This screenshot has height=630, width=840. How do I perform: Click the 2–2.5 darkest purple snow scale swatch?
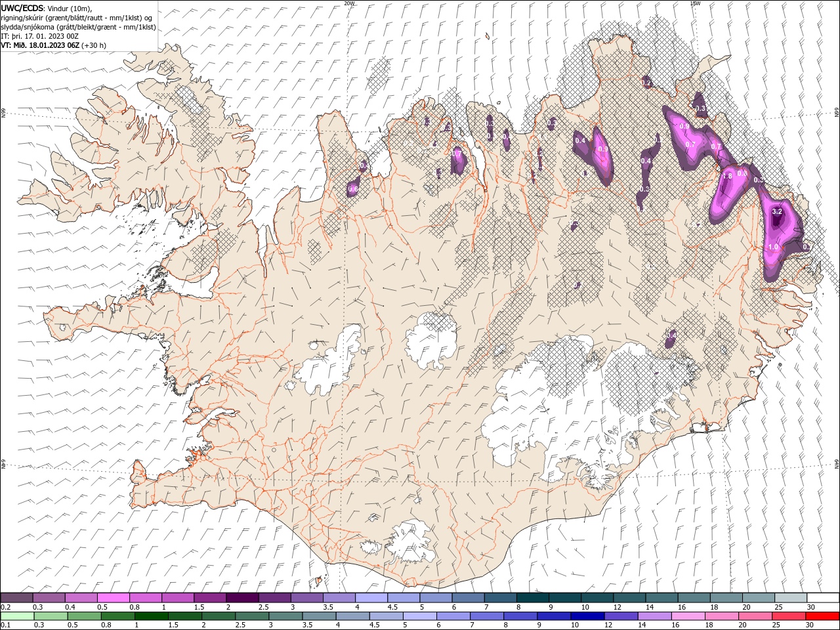click(x=241, y=598)
